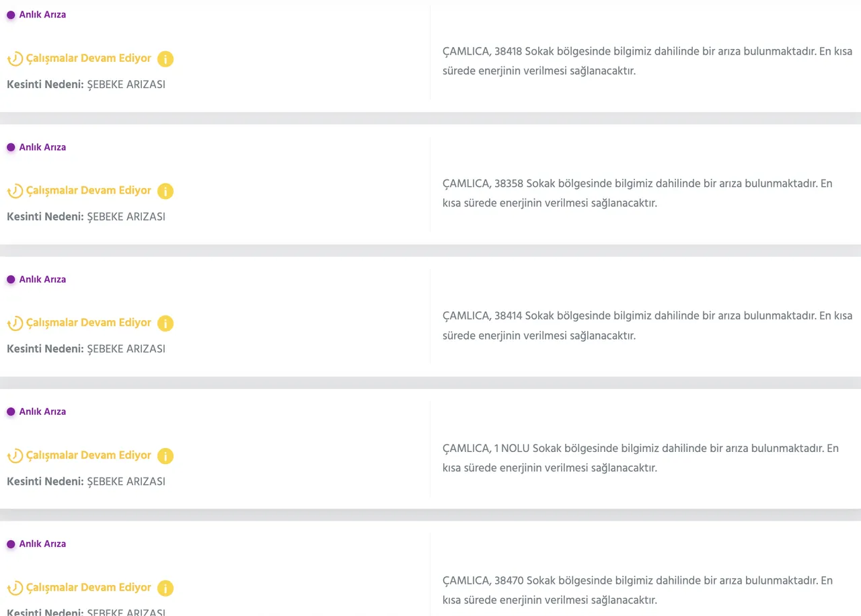Click the purple status dot for 38414 Sokak
Viewport: 861px width, 616px height.
[x=11, y=280]
